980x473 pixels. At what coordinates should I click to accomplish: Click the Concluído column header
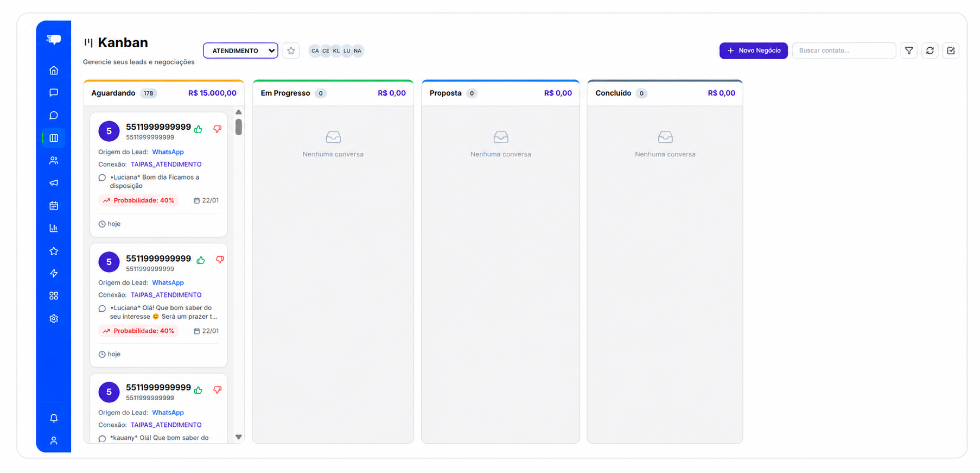click(x=665, y=93)
